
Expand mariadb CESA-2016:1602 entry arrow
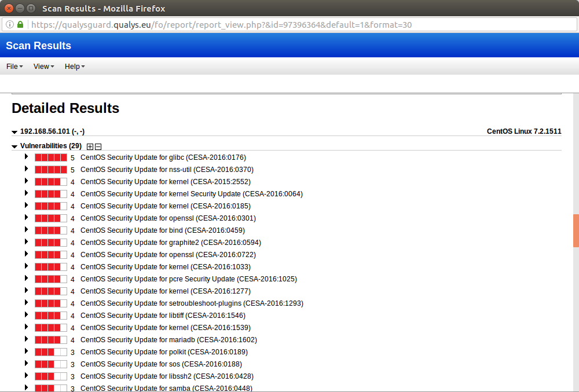(26, 339)
